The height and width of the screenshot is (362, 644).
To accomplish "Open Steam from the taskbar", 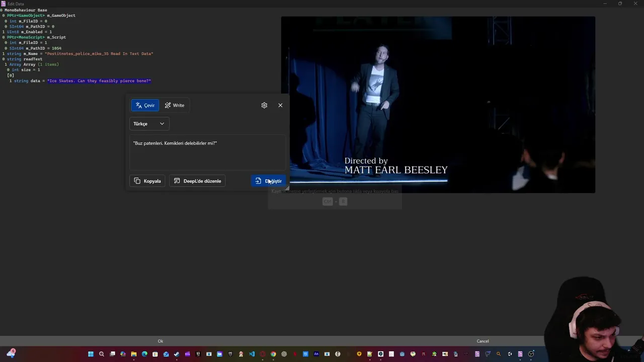I will [177, 354].
